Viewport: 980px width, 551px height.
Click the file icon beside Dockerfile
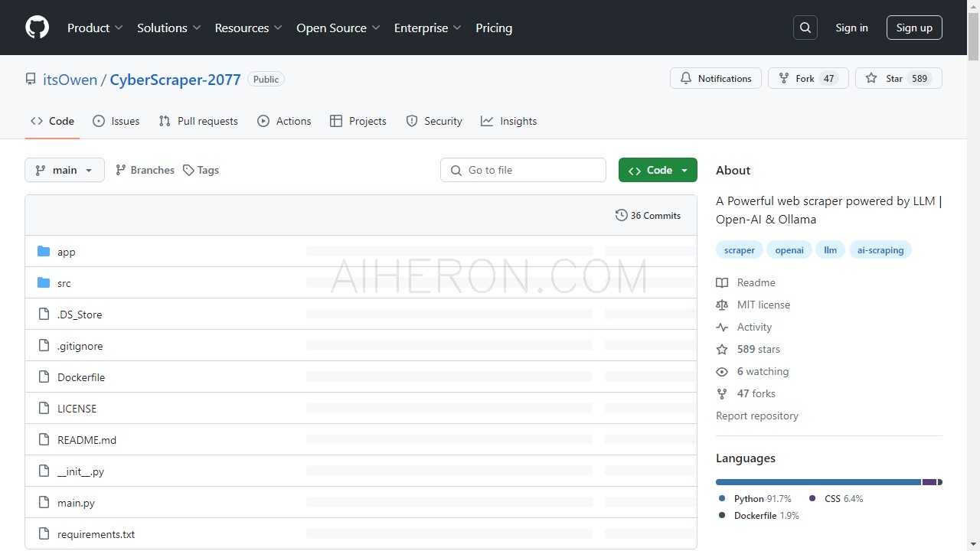click(x=44, y=377)
